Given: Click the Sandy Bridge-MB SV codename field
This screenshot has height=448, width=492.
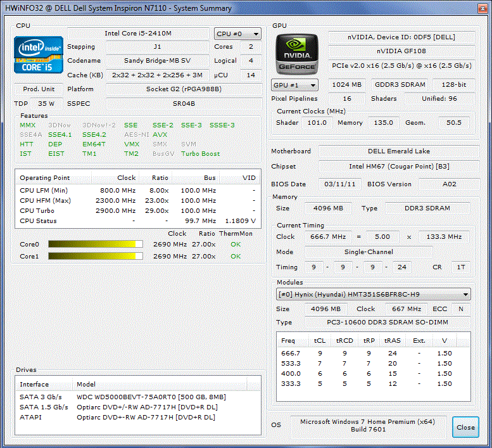Looking at the screenshot, I should click(157, 61).
